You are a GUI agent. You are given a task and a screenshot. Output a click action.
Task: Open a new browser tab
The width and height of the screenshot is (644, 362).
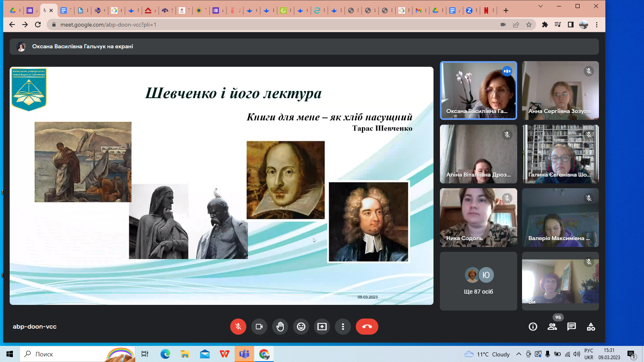click(x=506, y=10)
